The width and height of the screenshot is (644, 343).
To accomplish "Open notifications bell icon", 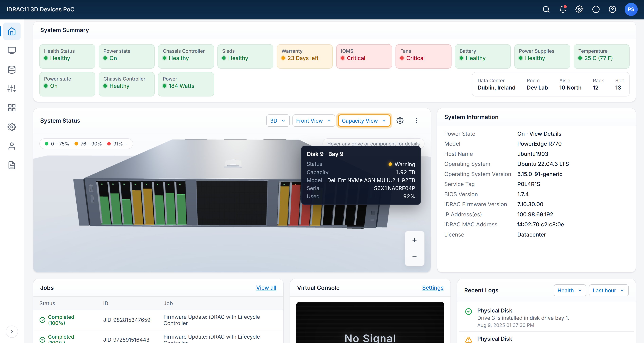I will 563,9.
